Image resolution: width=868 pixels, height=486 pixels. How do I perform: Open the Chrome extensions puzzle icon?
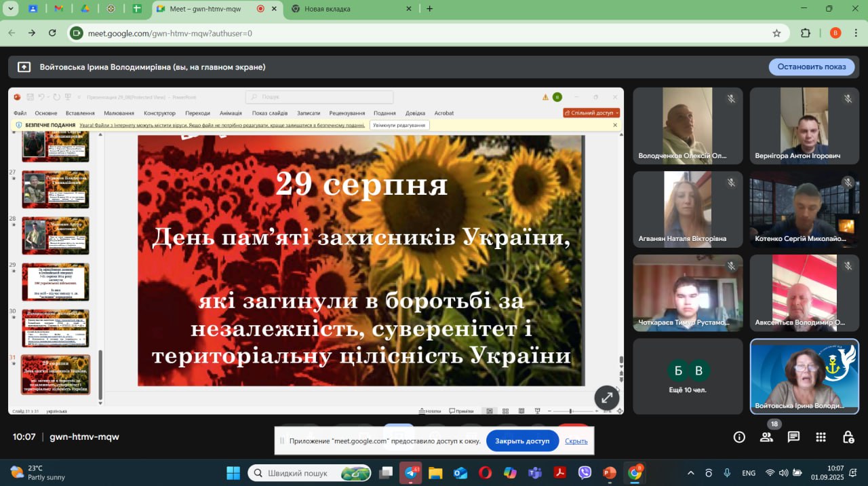[806, 33]
